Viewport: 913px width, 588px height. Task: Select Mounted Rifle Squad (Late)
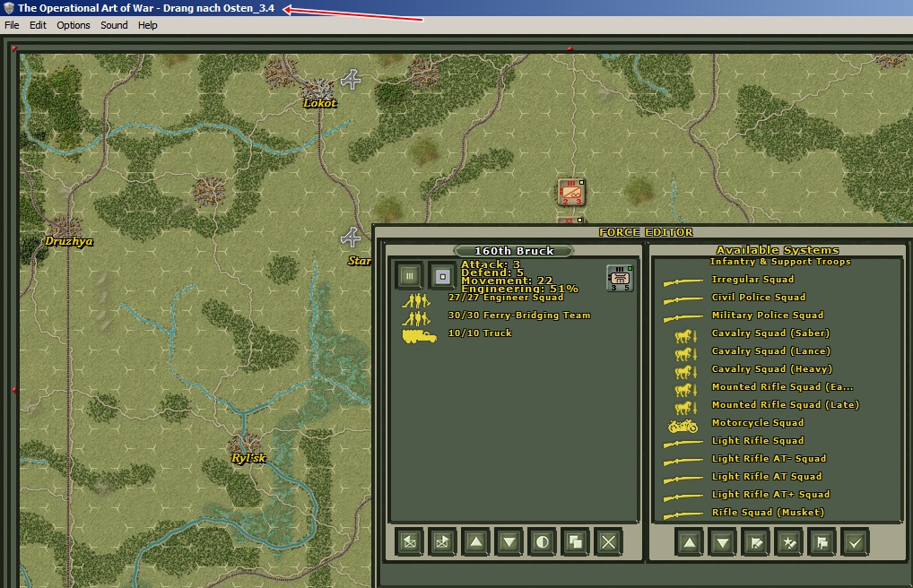[x=786, y=405]
